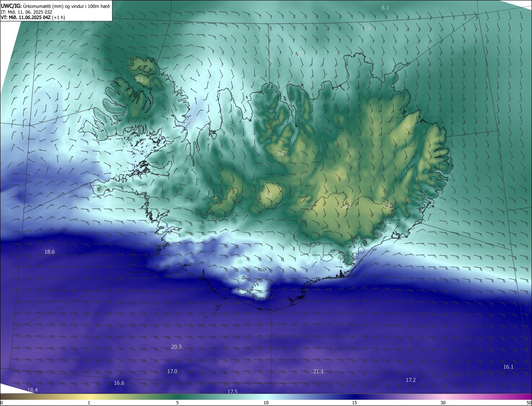This screenshot has height=406, width=532.
Task: Click the 20.3 precipitable water value
Action: (x=176, y=347)
